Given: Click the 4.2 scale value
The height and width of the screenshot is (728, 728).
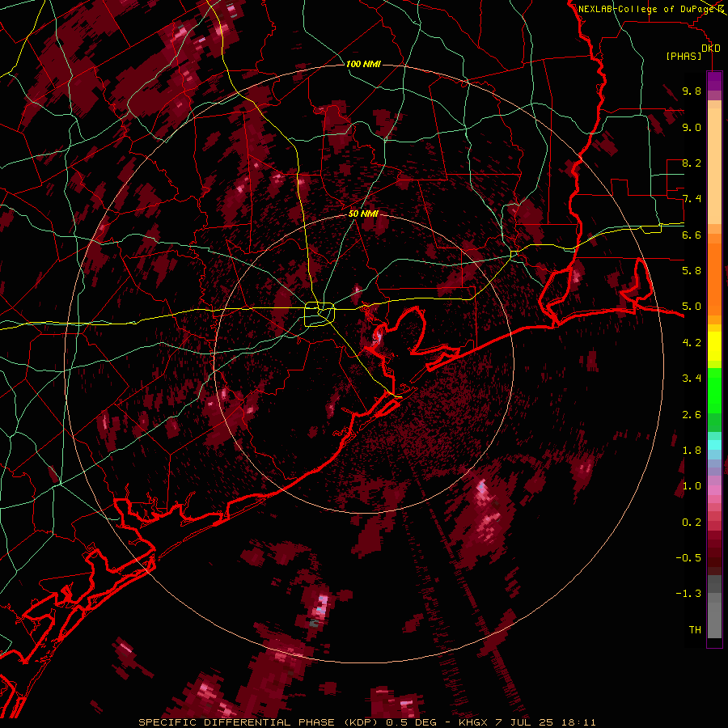Looking at the screenshot, I should pyautogui.click(x=692, y=343).
